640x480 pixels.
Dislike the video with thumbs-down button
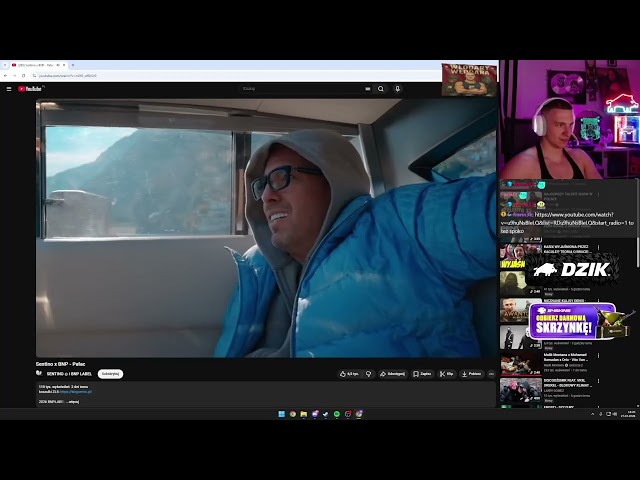click(x=369, y=374)
